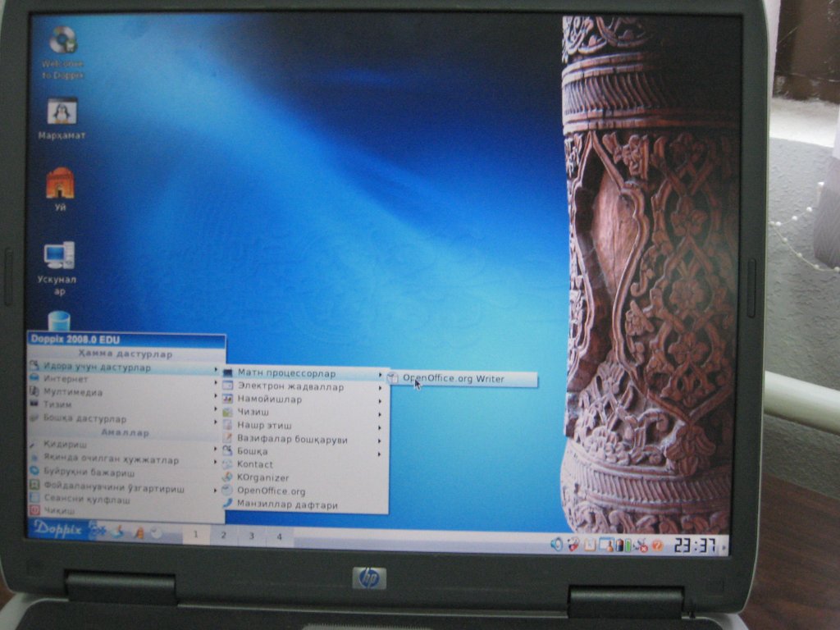Open the Нашр этиш submenu
840x630 pixels.
[304, 426]
